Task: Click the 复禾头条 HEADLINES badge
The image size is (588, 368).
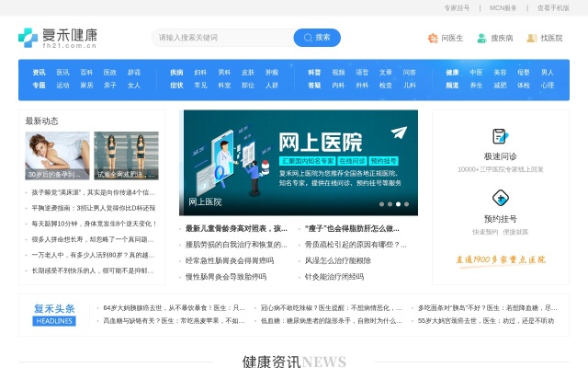Action: [54, 315]
